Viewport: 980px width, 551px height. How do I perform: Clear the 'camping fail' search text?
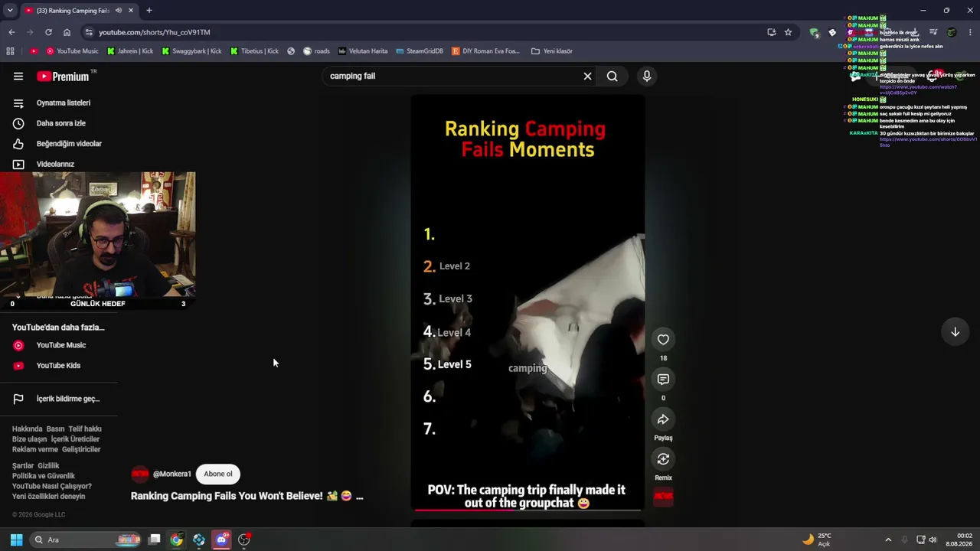pyautogui.click(x=587, y=76)
